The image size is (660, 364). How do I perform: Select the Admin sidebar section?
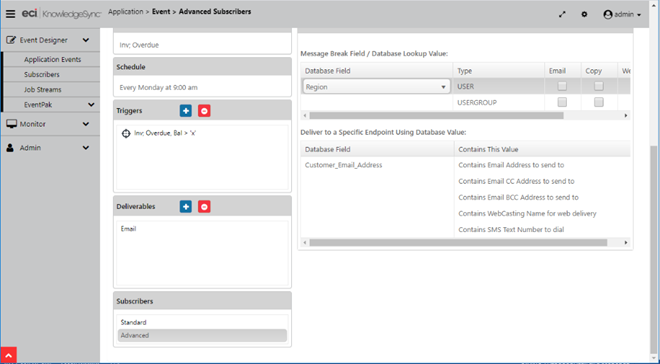pos(30,148)
